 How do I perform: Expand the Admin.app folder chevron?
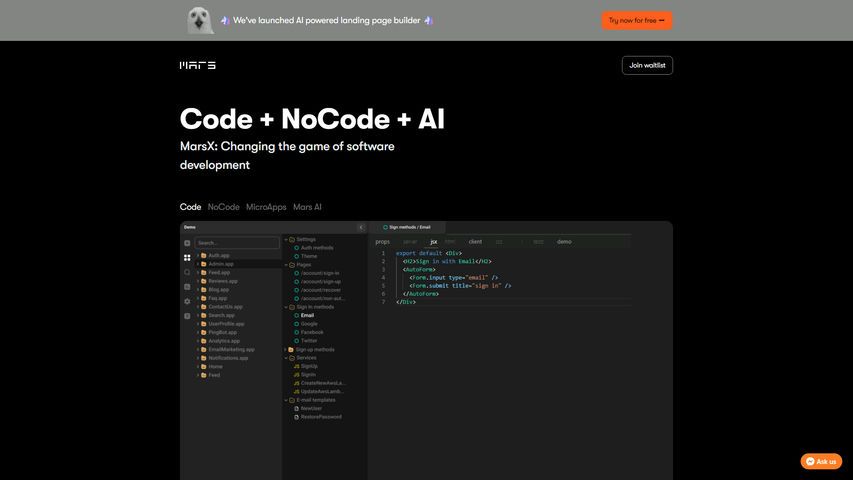pos(197,264)
